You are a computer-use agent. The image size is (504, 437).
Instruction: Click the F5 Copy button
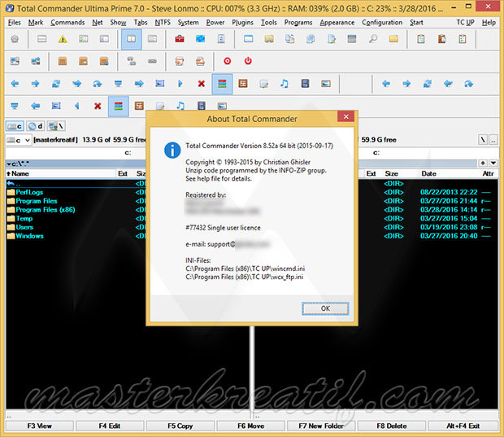click(180, 426)
